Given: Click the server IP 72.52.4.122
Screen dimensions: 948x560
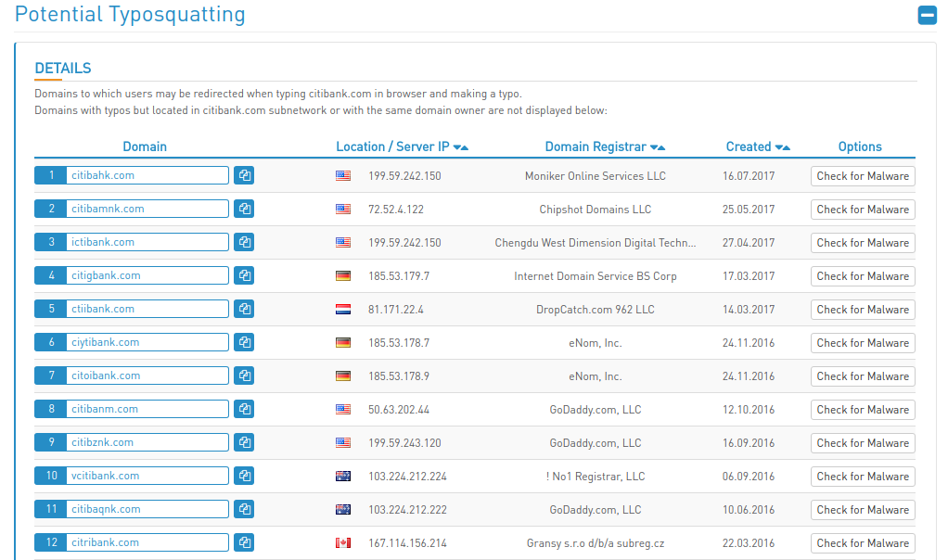Looking at the screenshot, I should (396, 209).
